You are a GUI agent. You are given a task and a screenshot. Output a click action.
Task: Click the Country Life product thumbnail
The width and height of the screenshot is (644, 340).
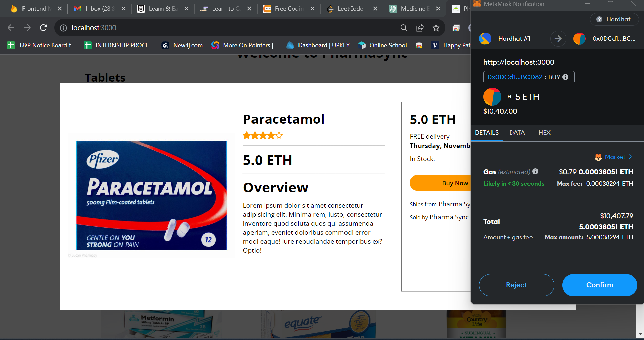[476, 324]
